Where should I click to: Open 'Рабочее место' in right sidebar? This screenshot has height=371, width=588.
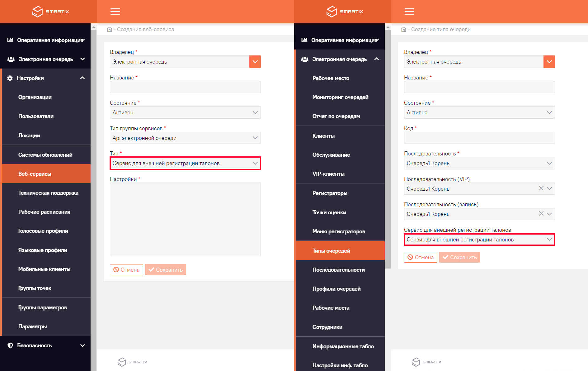341,78
